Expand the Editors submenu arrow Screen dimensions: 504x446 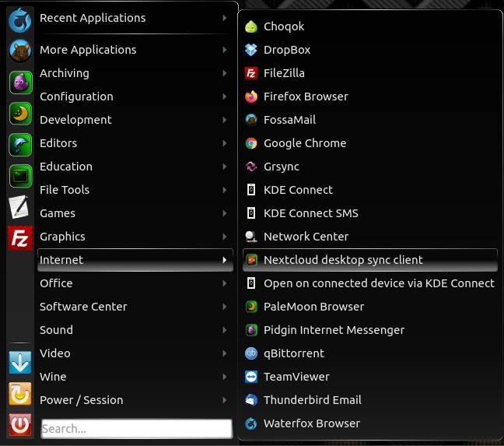(225, 143)
